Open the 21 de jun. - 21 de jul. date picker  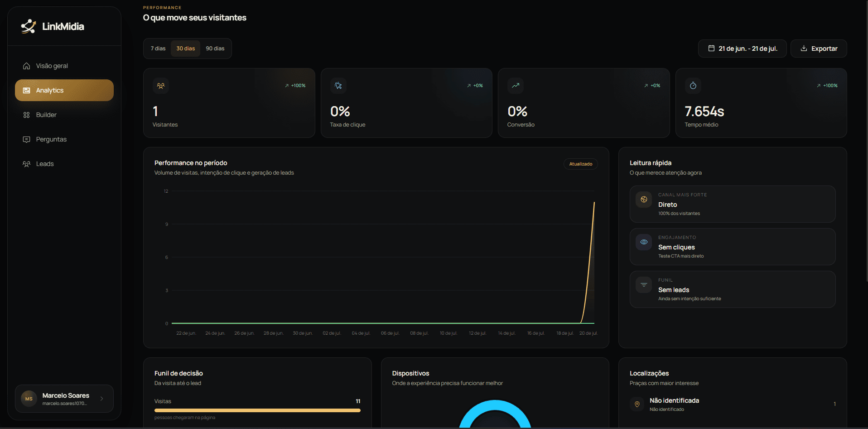point(742,49)
